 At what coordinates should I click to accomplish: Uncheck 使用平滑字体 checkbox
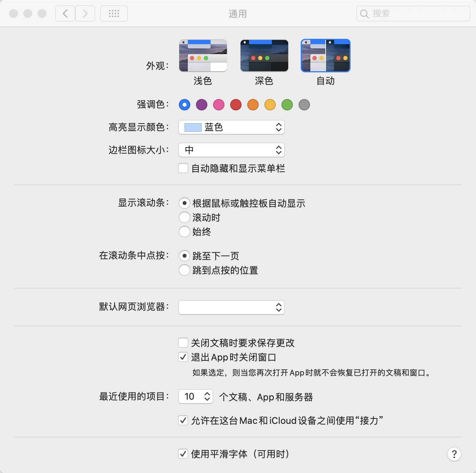click(x=183, y=454)
